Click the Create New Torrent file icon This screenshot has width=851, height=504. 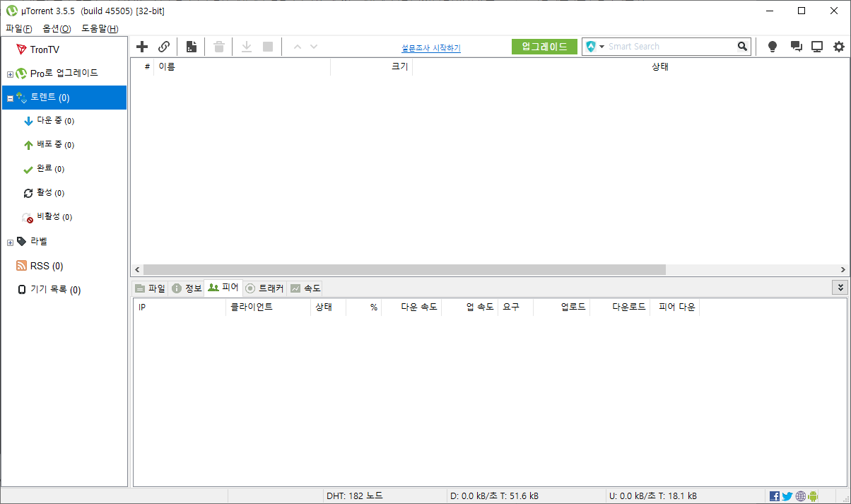192,47
